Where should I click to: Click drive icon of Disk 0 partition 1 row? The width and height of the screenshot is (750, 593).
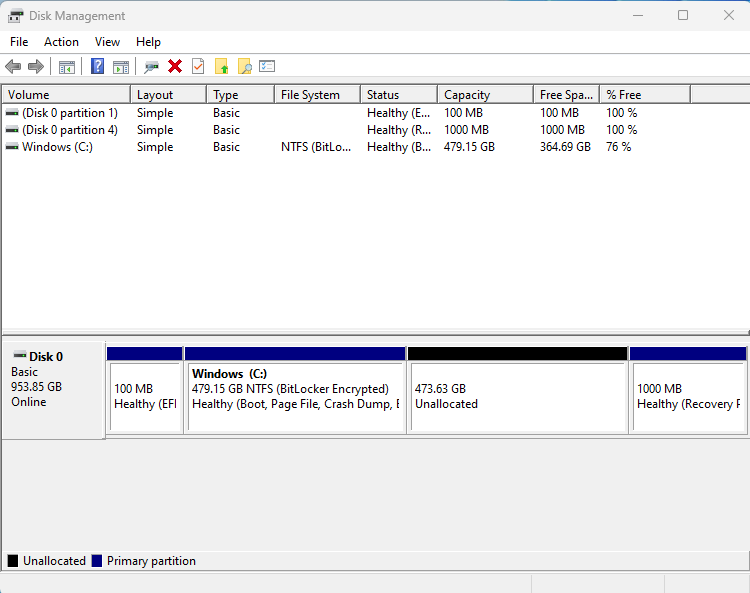point(12,113)
